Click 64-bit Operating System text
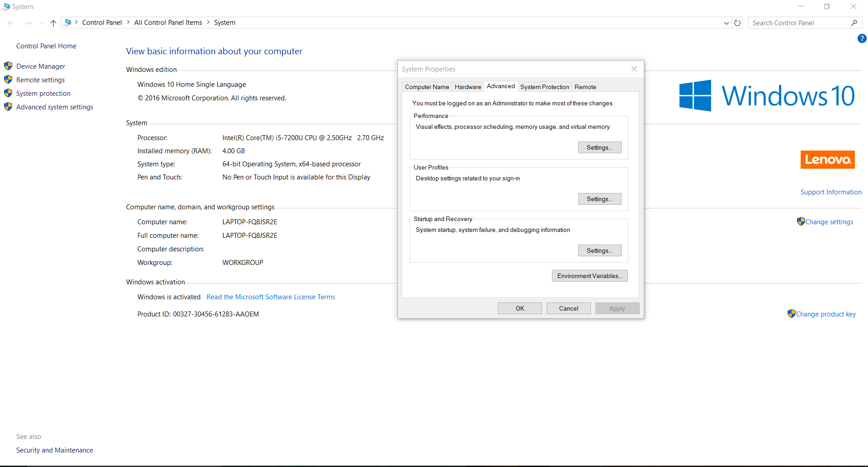868x467 pixels. (292, 164)
